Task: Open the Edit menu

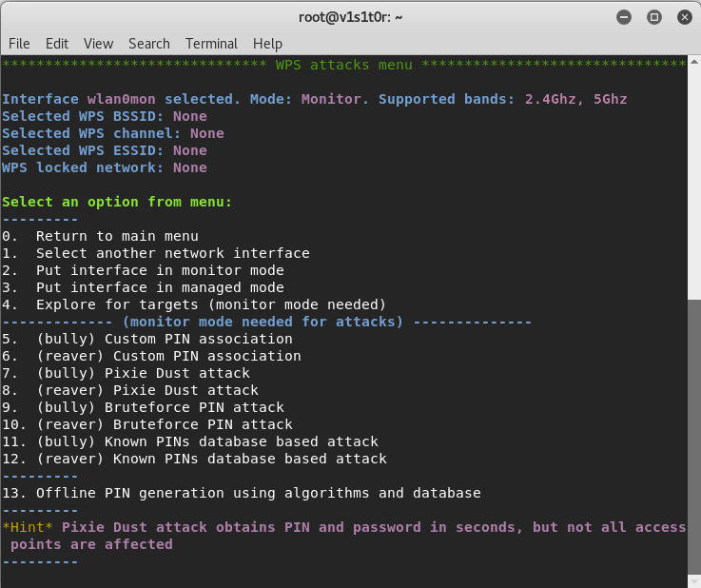Action: click(57, 44)
